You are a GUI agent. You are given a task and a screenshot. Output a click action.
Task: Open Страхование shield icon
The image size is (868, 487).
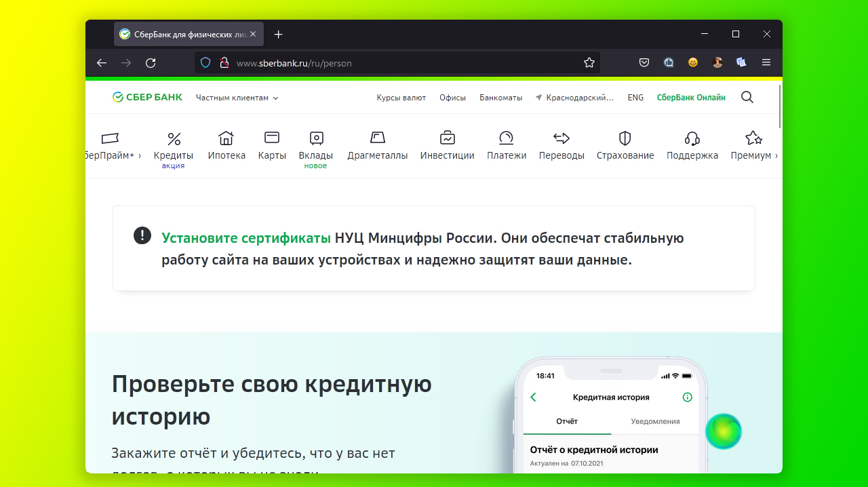pos(625,138)
